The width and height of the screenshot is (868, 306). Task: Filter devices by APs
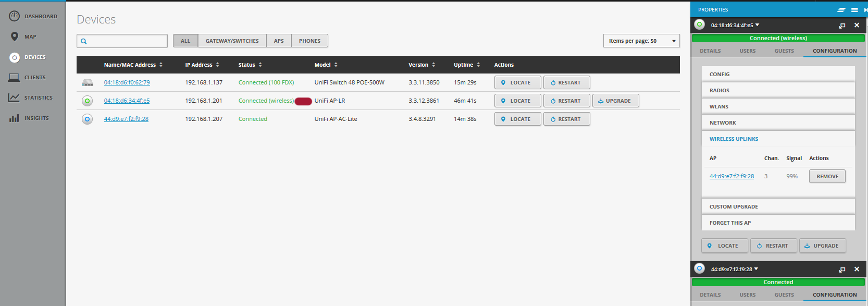[x=279, y=41]
